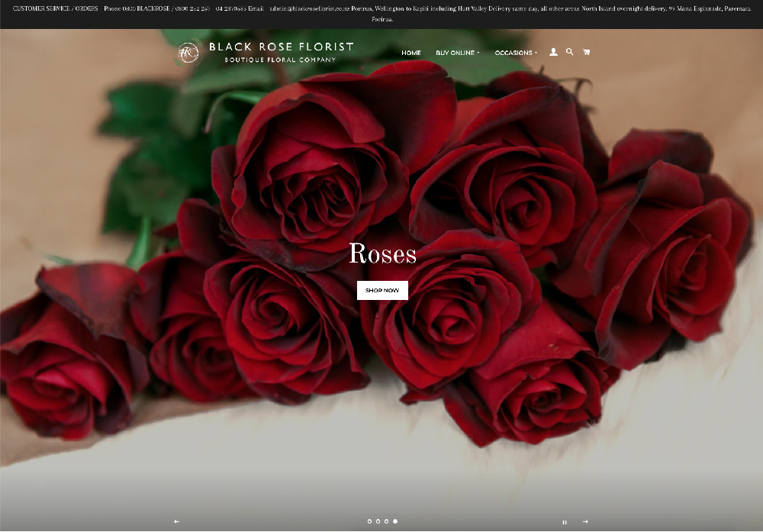This screenshot has height=532, width=763.
Task: Click the Boutique Floral Company tagline
Action: (280, 60)
